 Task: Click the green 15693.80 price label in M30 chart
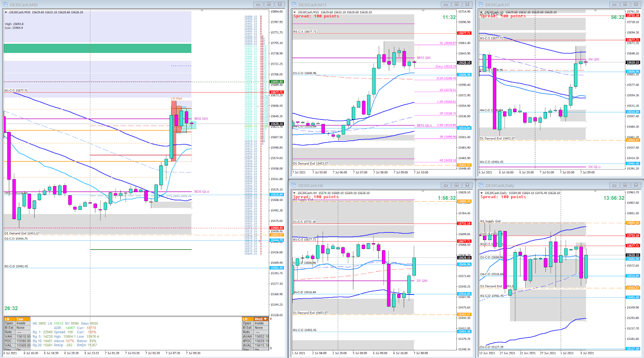point(277,82)
